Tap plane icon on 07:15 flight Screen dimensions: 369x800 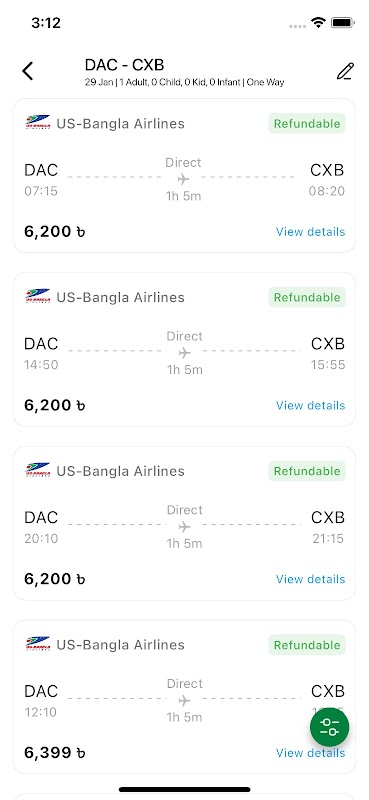(x=183, y=179)
